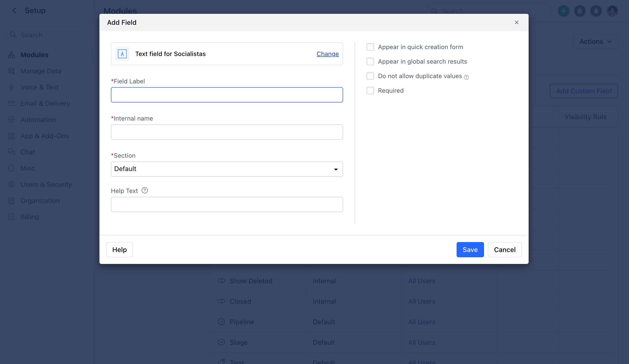Click the text field type icon
629x364 pixels.
point(122,54)
